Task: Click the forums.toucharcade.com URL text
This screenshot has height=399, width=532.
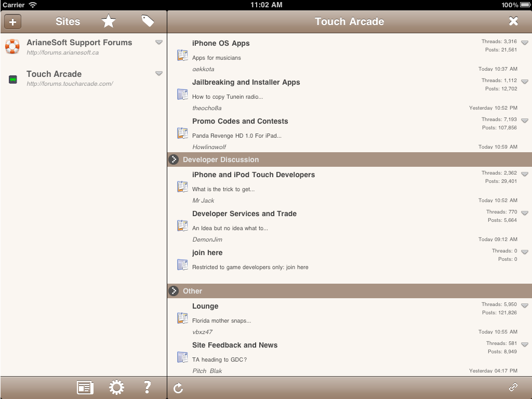Action: point(70,84)
